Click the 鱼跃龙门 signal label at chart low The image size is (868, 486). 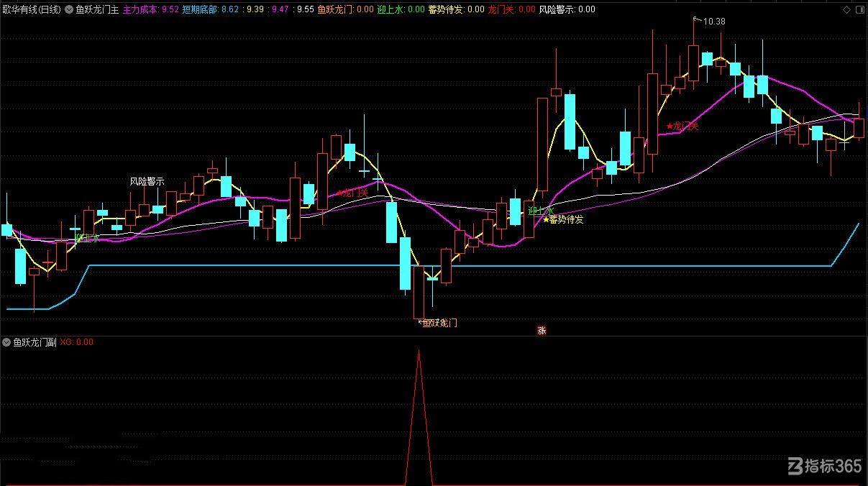pos(439,323)
